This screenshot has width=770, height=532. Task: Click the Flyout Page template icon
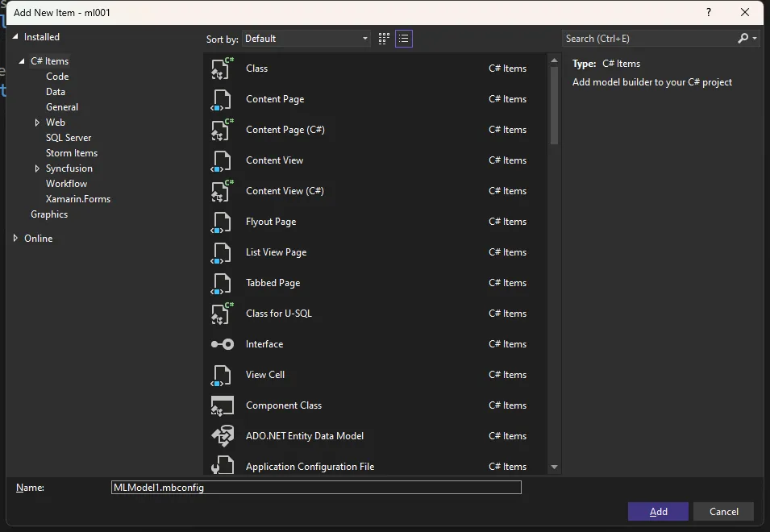pyautogui.click(x=222, y=222)
